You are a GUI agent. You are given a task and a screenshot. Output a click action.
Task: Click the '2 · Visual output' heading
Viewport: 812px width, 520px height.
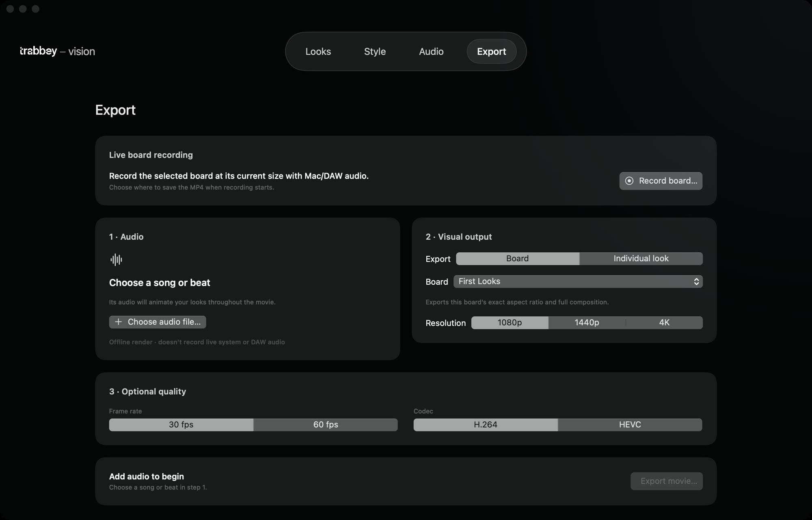click(x=458, y=237)
